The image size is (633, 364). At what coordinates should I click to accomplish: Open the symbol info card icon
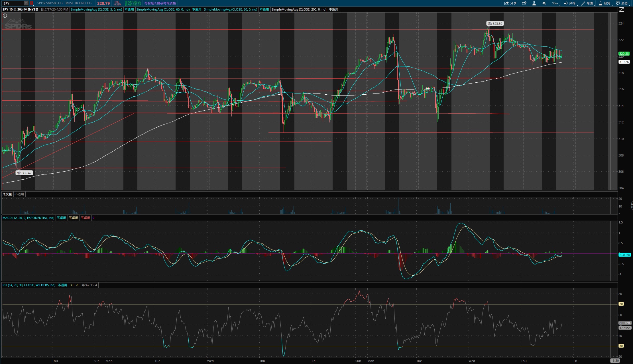coord(524,3)
